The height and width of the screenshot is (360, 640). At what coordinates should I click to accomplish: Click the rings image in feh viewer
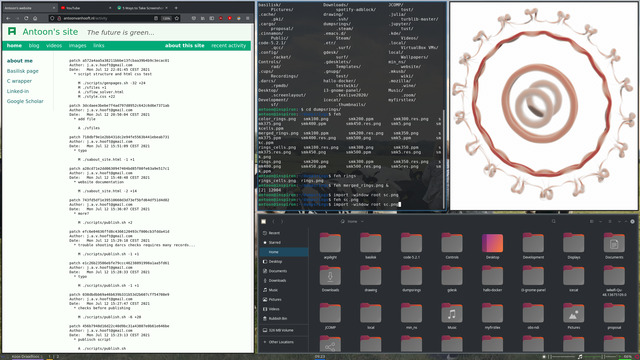pos(544,106)
